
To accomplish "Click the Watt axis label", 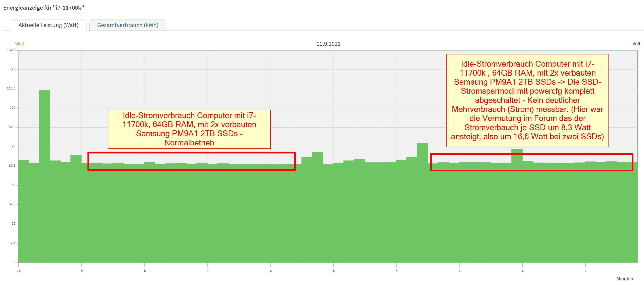I will point(20,44).
